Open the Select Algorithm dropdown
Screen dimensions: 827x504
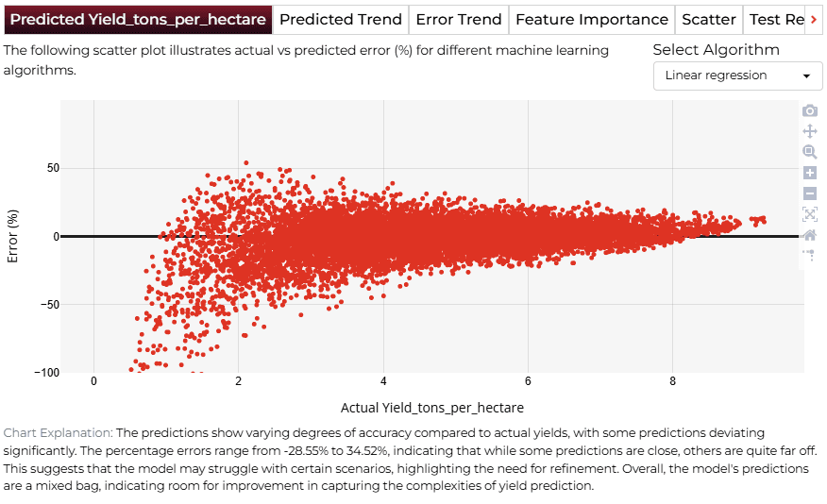pos(737,76)
